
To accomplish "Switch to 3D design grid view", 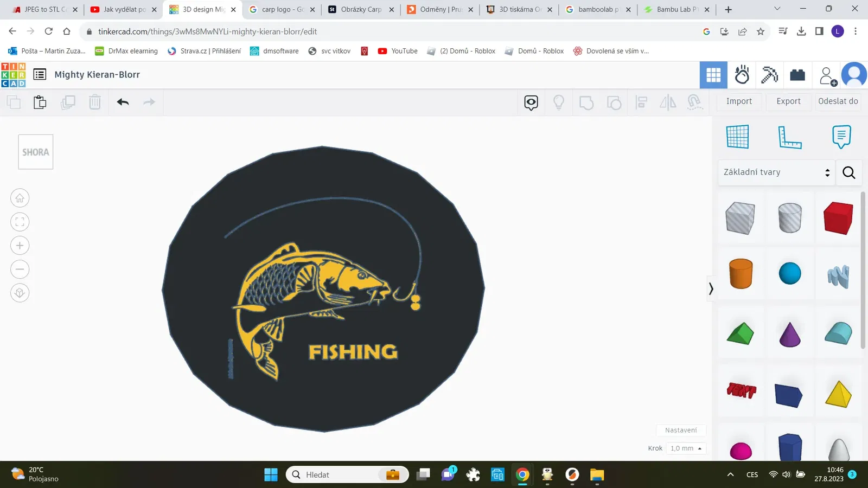I will point(713,75).
